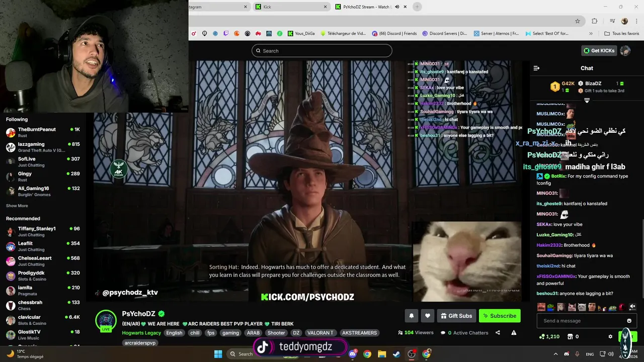
Task: Open the user profile avatar on Kick
Action: point(625,50)
